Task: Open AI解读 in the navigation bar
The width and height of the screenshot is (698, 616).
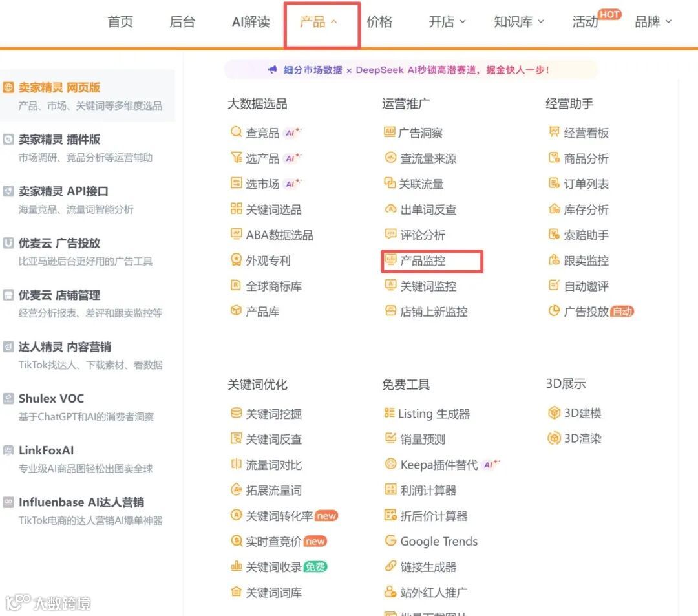Action: pyautogui.click(x=251, y=21)
